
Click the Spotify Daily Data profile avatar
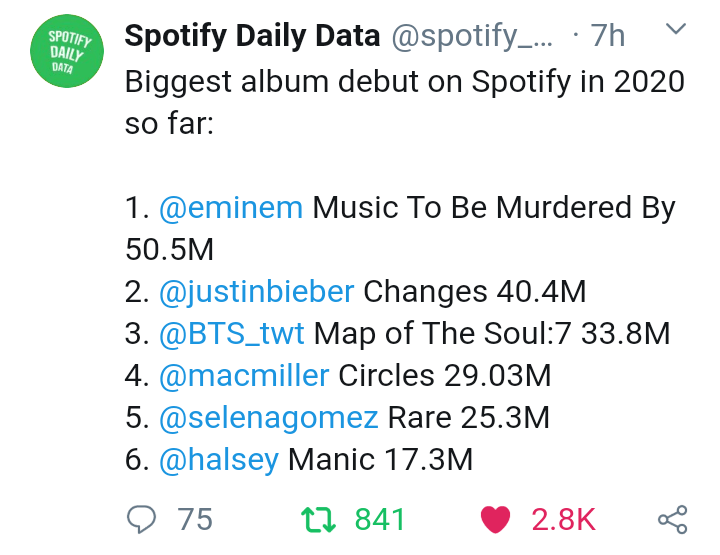[70, 54]
